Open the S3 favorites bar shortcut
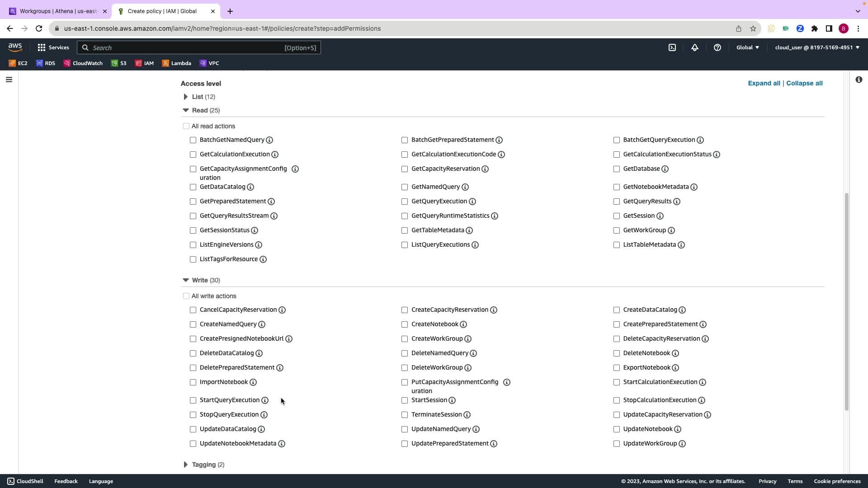This screenshot has width=868, height=488. click(119, 63)
